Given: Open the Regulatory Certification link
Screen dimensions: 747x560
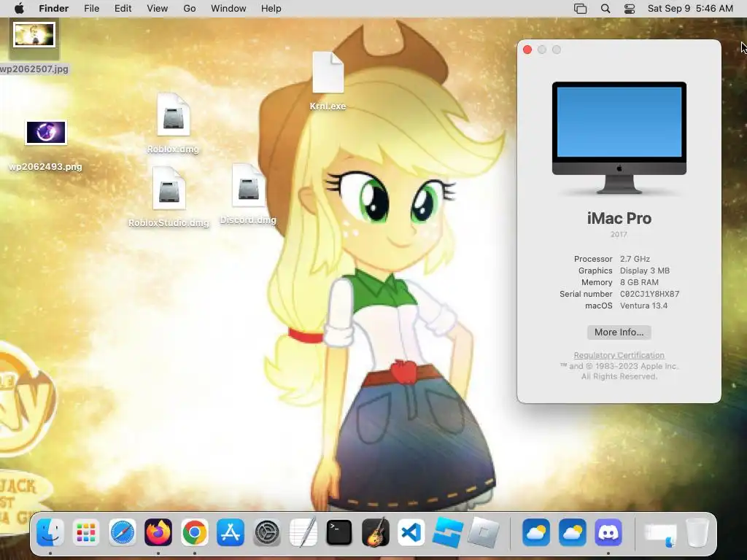Looking at the screenshot, I should pyautogui.click(x=619, y=355).
